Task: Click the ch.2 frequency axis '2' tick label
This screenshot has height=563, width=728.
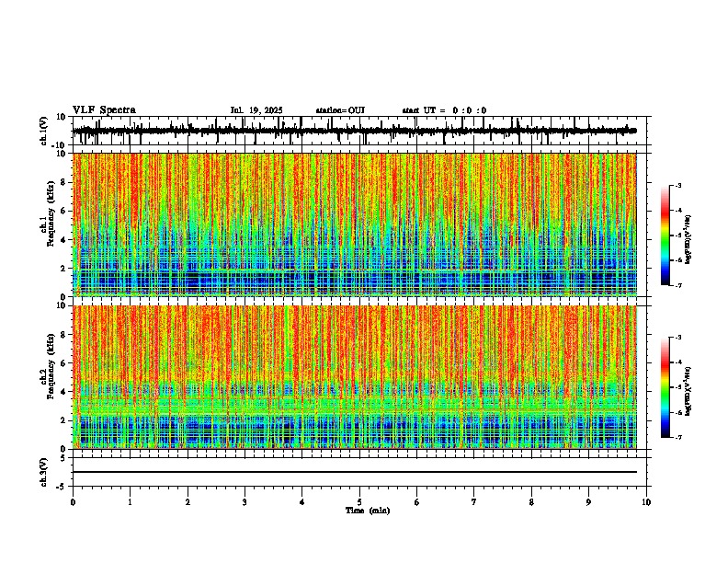Action: coord(64,420)
